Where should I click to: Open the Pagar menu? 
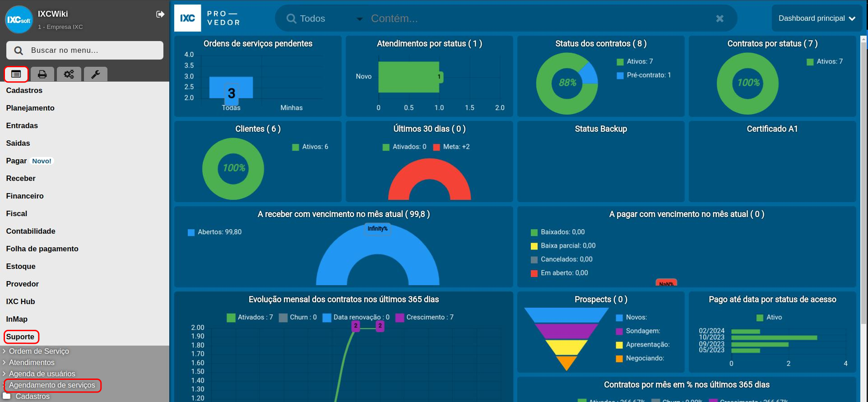click(16, 161)
